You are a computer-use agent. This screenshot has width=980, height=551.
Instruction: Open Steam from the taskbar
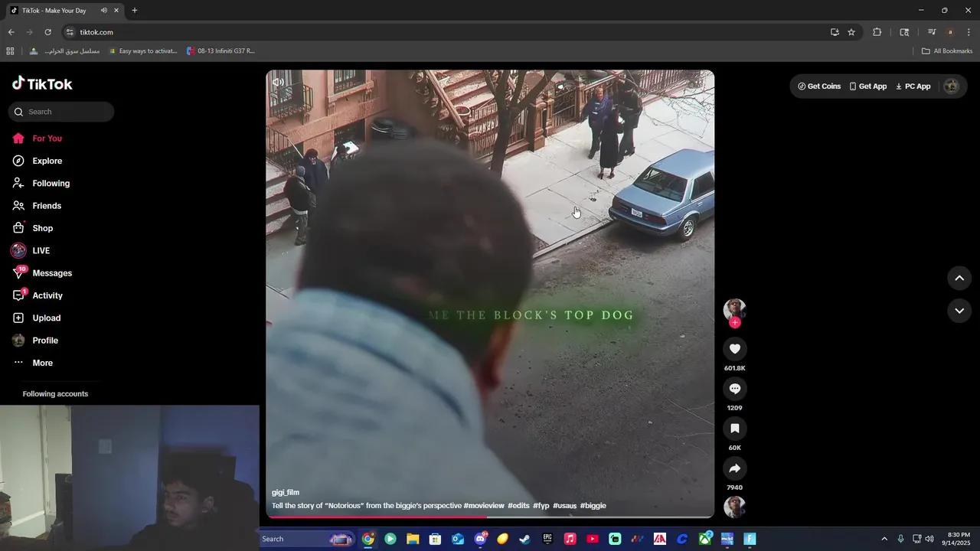(525, 539)
